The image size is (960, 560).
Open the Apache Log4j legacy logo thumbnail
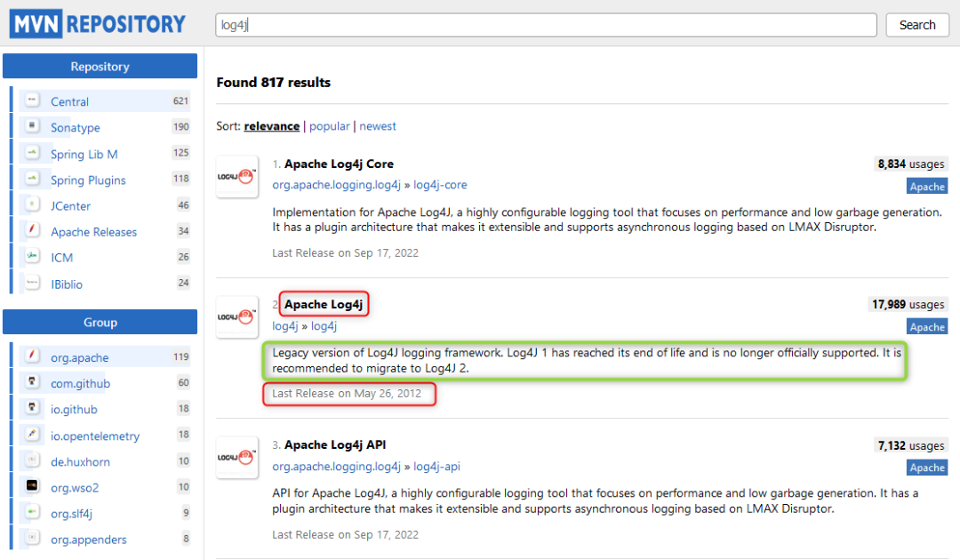click(x=237, y=317)
